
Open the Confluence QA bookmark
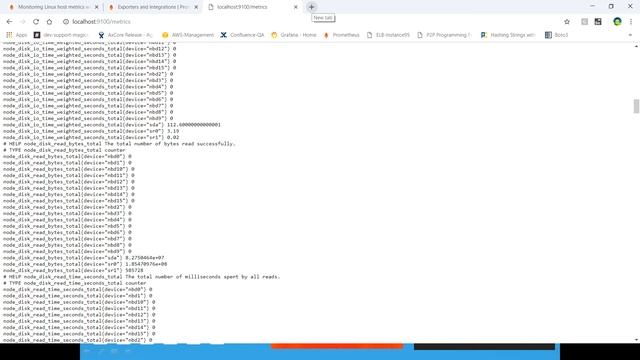(242, 35)
